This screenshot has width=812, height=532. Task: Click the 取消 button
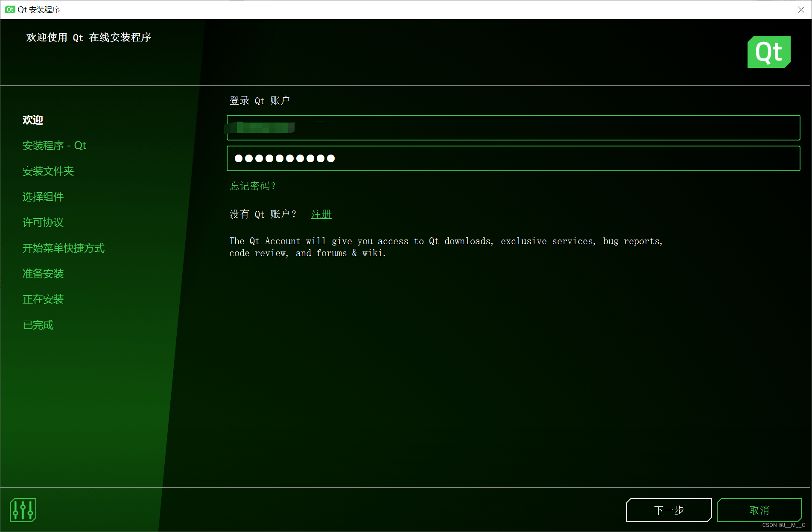pos(759,510)
